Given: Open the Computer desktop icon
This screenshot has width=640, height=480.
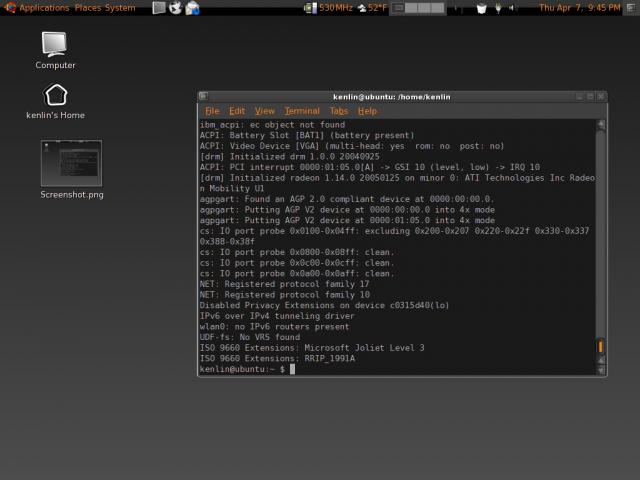Looking at the screenshot, I should click(x=55, y=45).
